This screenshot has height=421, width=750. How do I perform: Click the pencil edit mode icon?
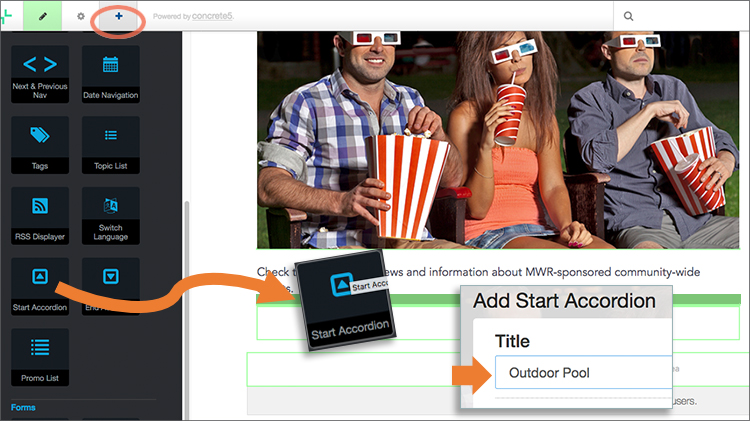coord(42,16)
